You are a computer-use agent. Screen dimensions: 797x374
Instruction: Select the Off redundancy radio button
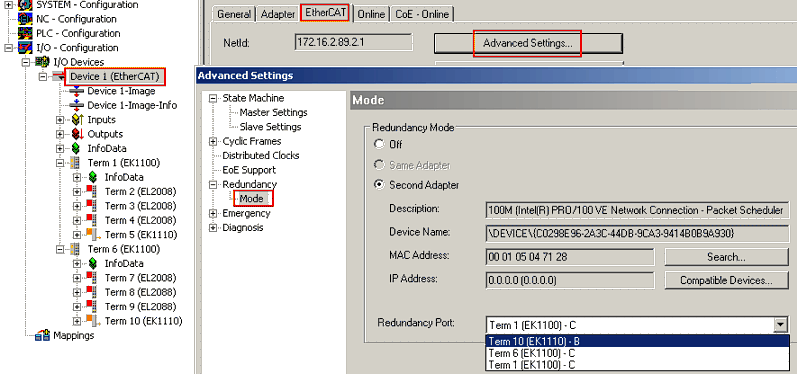[x=379, y=144]
